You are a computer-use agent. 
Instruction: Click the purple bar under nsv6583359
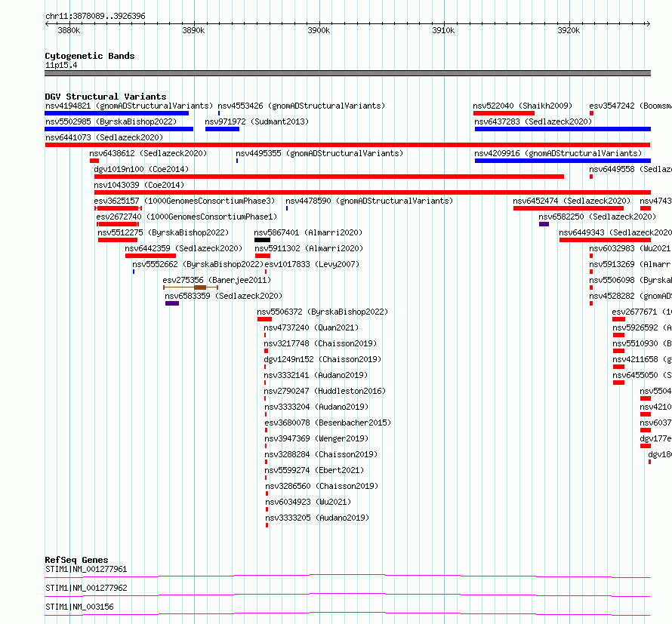coord(172,303)
